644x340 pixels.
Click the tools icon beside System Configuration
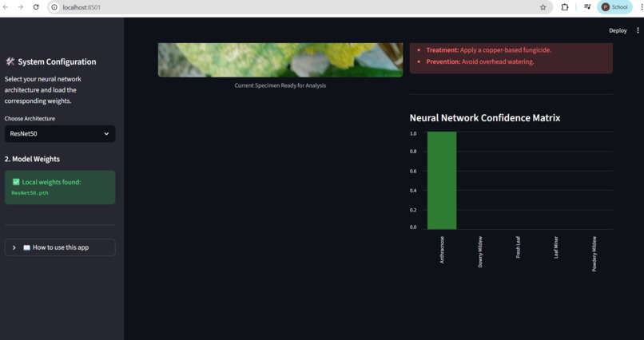coord(10,61)
